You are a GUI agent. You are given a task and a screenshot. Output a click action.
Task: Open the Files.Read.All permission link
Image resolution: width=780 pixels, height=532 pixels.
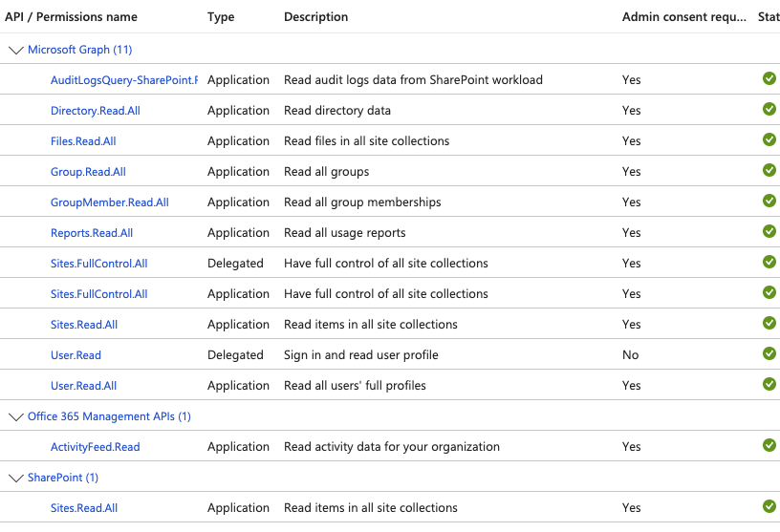(x=83, y=141)
